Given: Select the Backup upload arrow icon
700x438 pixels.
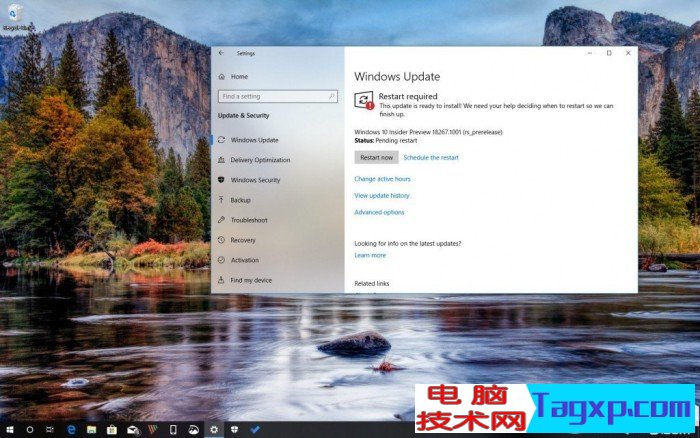Looking at the screenshot, I should pos(221,200).
